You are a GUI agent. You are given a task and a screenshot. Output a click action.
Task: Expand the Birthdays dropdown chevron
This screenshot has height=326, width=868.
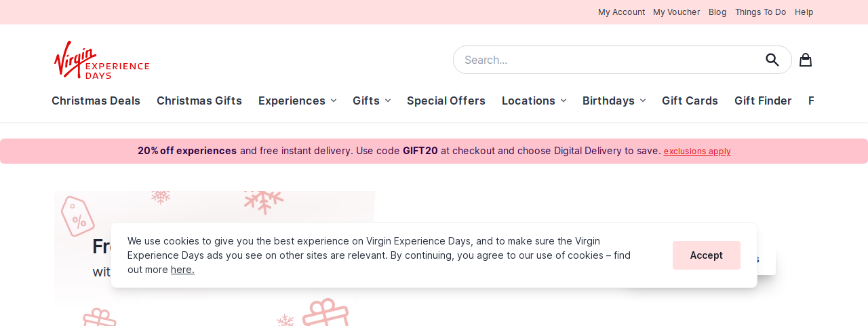point(643,101)
